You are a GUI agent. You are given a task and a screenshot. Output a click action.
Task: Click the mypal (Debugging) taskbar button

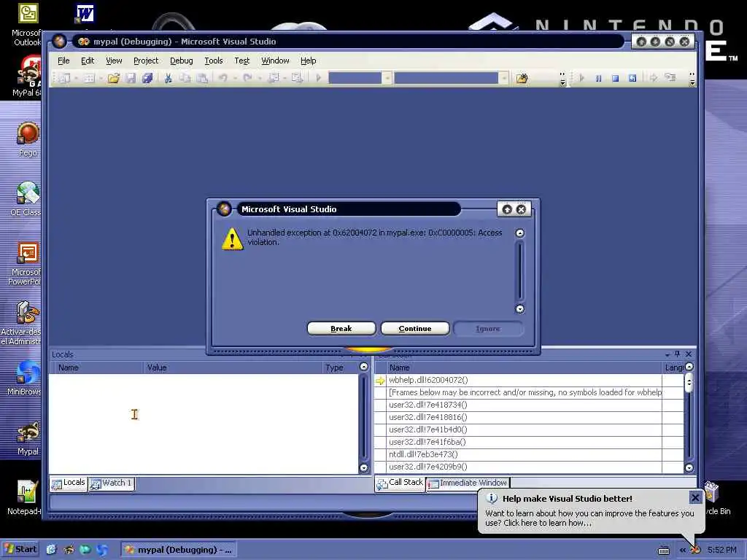(178, 550)
